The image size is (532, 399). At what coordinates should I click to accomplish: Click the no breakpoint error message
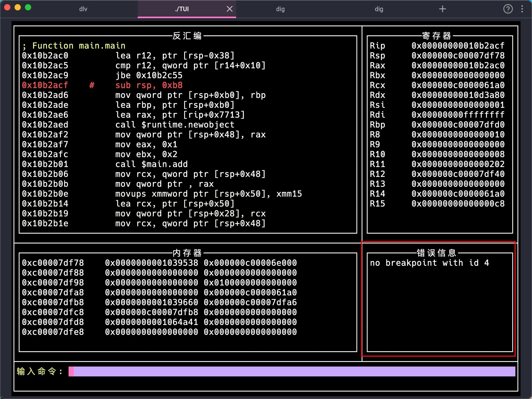tap(429, 263)
